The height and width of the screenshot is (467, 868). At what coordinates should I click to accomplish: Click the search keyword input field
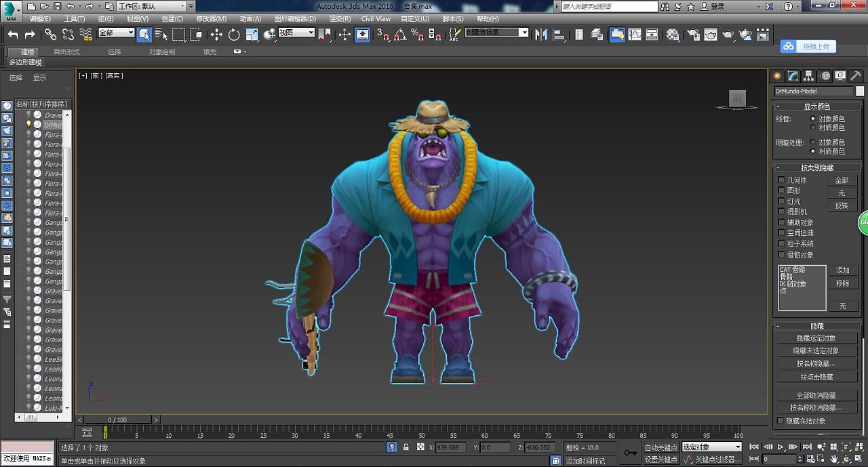[x=609, y=6]
